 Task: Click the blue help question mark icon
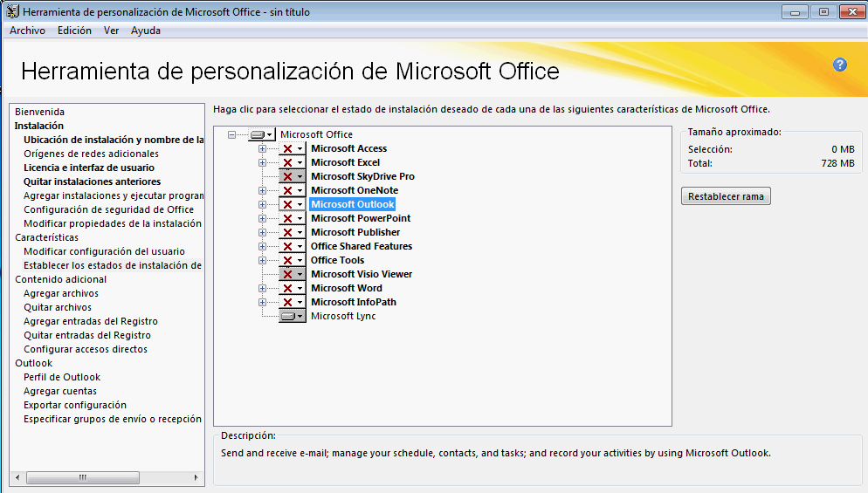click(840, 65)
